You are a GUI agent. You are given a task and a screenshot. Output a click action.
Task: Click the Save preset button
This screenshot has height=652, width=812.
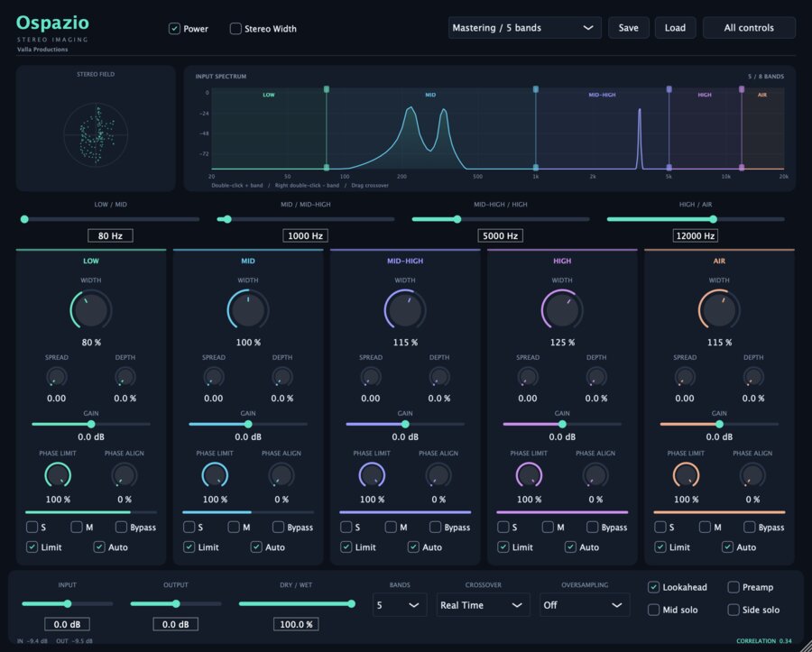(x=628, y=28)
